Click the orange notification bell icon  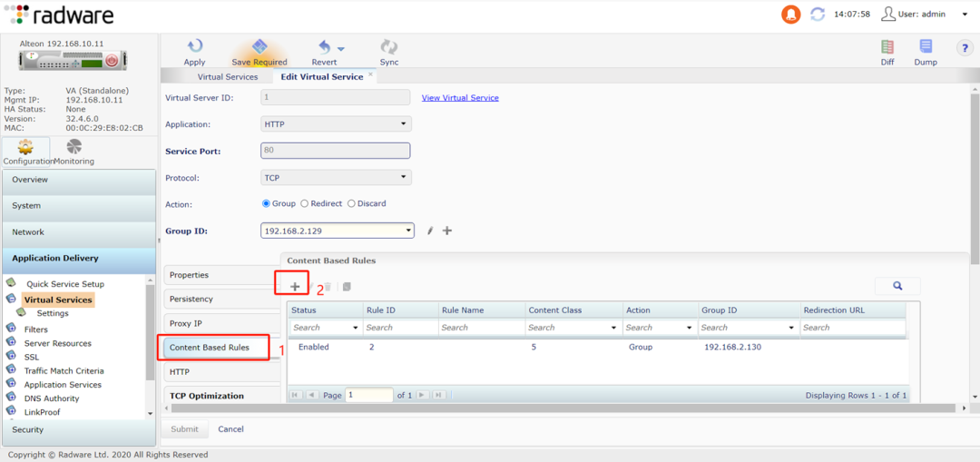[x=791, y=15]
